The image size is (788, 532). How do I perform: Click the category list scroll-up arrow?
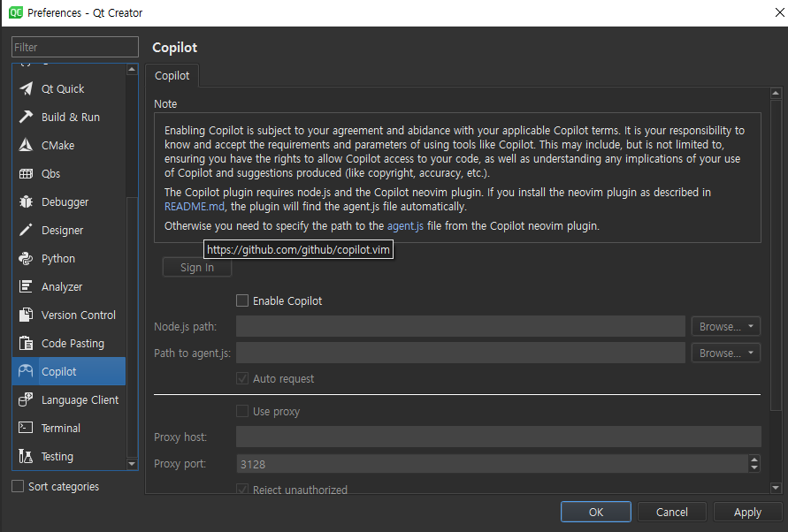pos(132,69)
